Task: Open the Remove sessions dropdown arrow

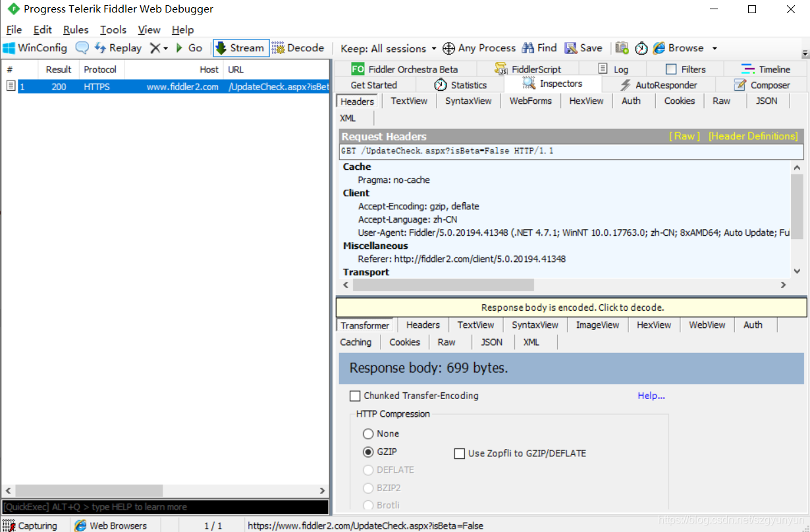Action: (165, 49)
